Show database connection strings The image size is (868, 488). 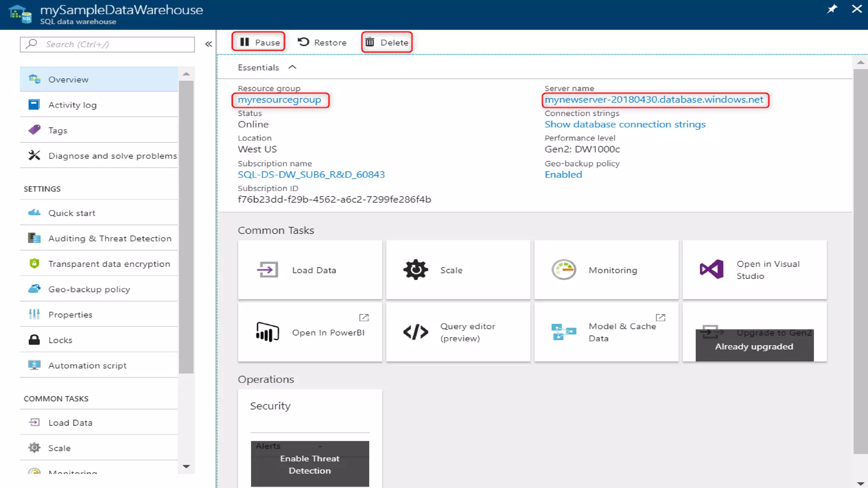click(x=625, y=124)
